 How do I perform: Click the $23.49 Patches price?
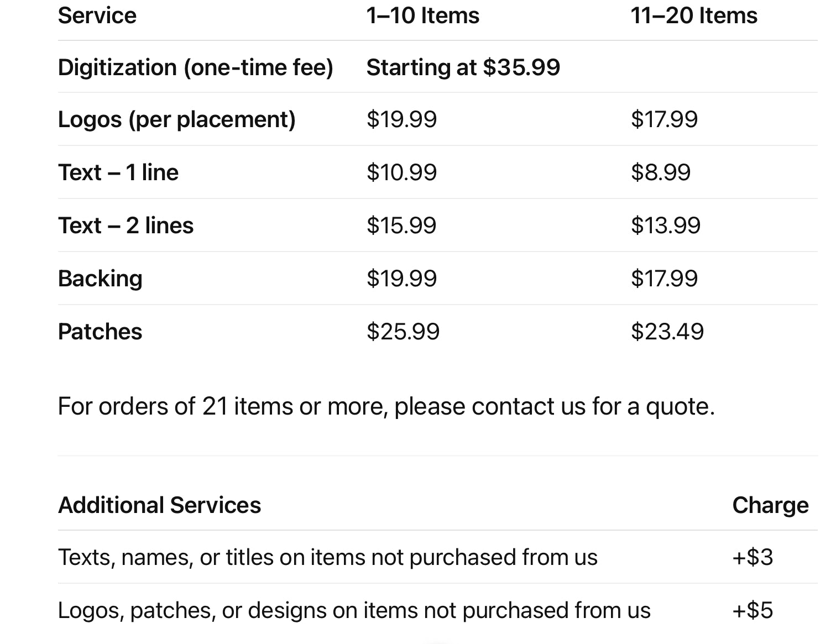coord(667,332)
